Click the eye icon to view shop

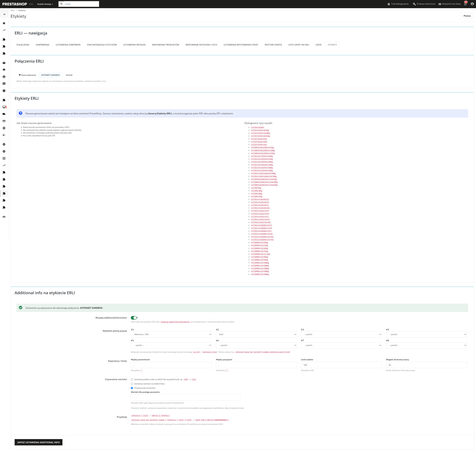(440, 4)
